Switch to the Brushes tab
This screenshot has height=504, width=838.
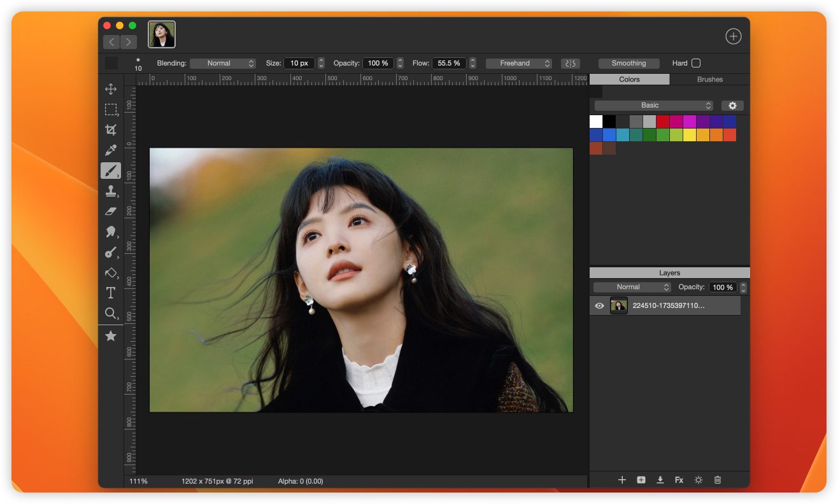tap(710, 80)
